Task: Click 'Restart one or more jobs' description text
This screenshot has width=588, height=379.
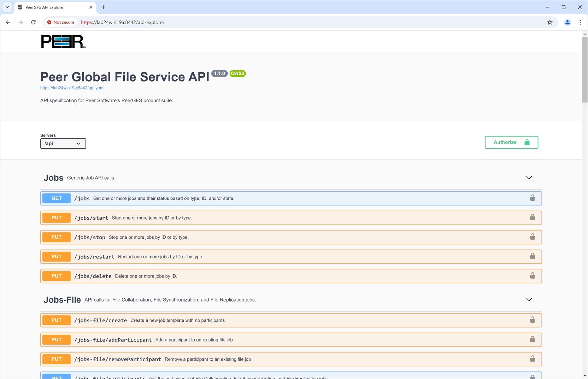Action: [160, 257]
